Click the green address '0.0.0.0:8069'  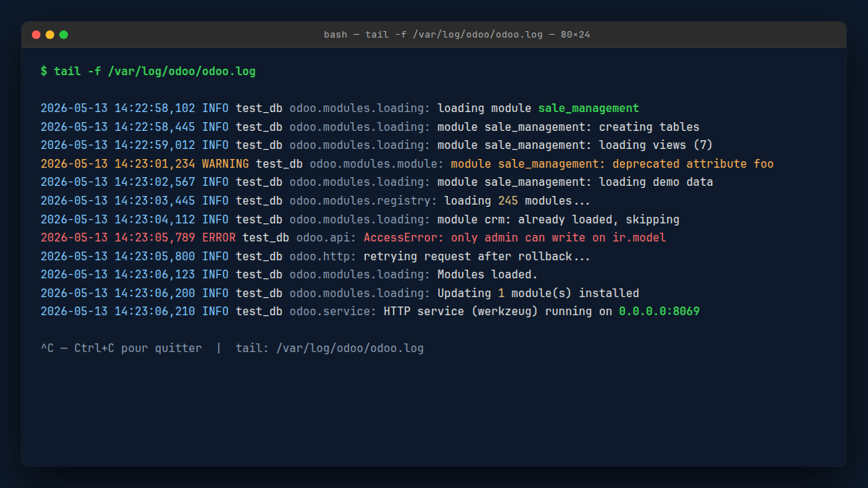(660, 312)
